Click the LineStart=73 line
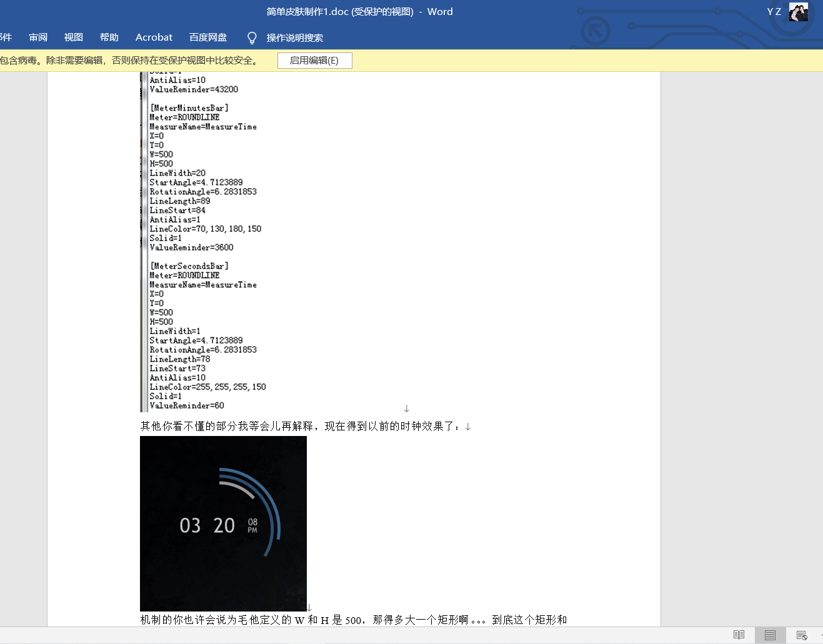 click(x=177, y=369)
